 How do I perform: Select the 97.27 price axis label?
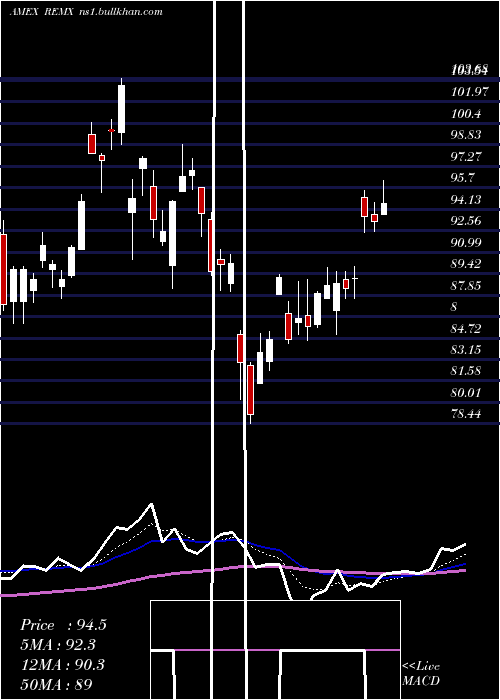(467, 157)
